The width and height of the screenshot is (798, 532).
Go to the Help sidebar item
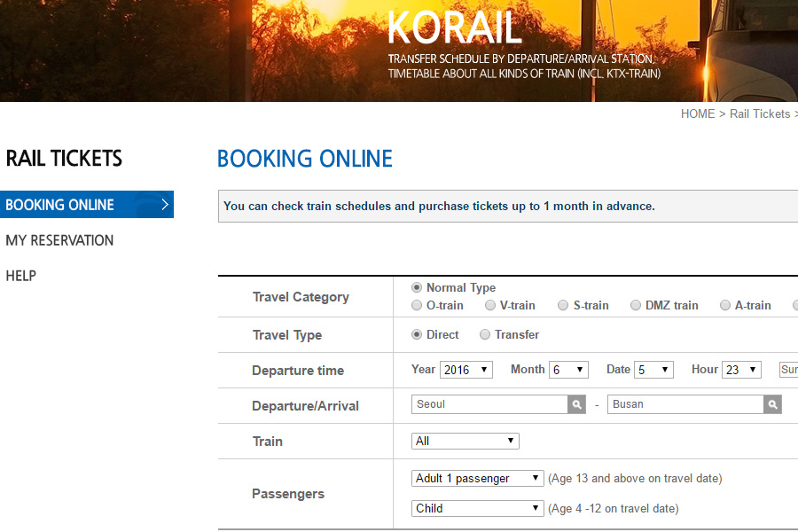point(21,276)
